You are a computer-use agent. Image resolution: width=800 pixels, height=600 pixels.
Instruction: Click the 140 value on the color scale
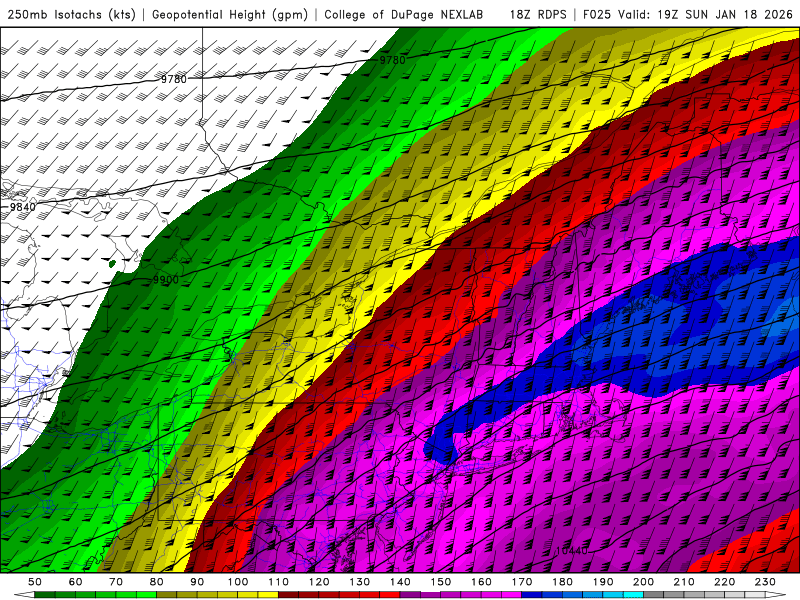click(x=400, y=582)
